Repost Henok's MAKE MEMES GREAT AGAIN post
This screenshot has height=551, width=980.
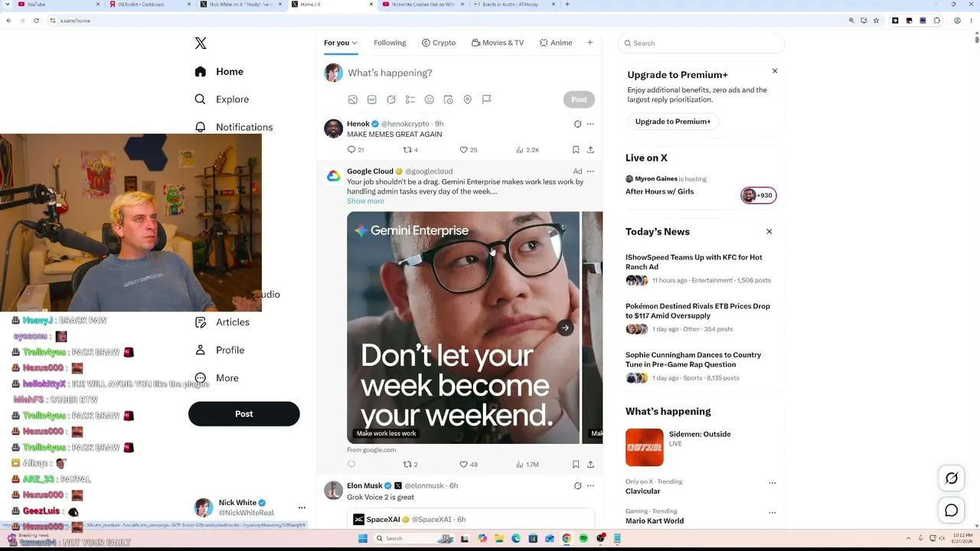pyautogui.click(x=407, y=150)
